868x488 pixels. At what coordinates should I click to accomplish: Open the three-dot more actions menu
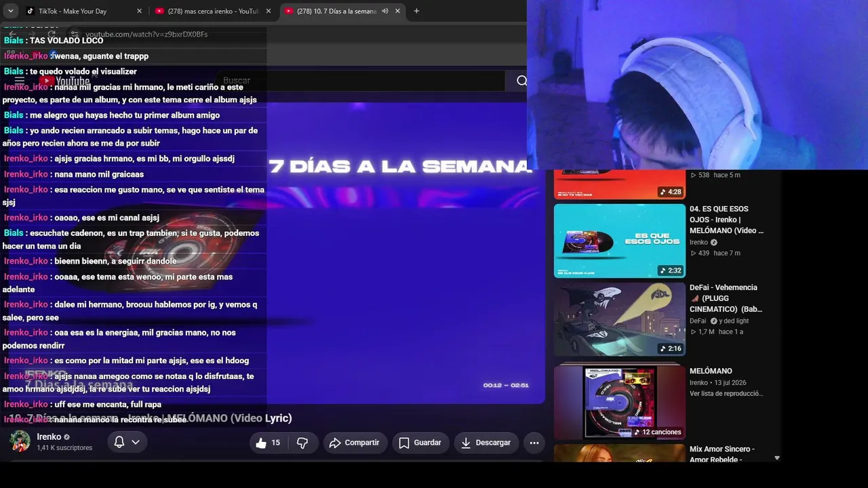tap(534, 443)
